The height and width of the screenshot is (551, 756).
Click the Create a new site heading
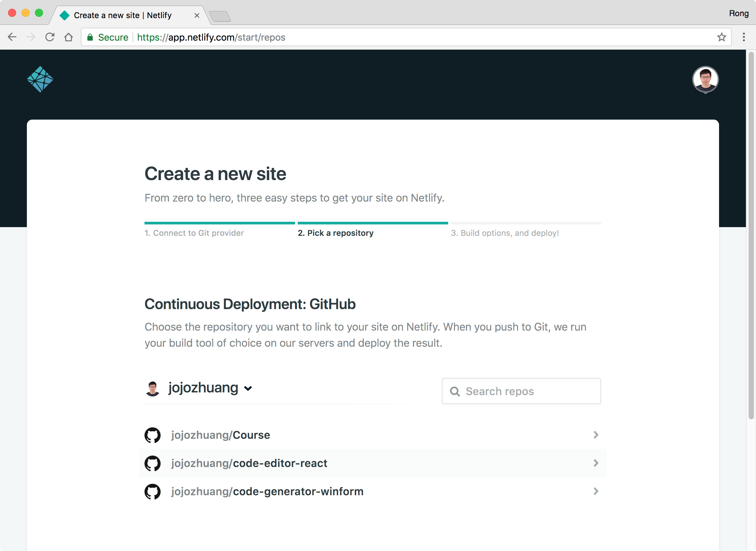tap(215, 174)
